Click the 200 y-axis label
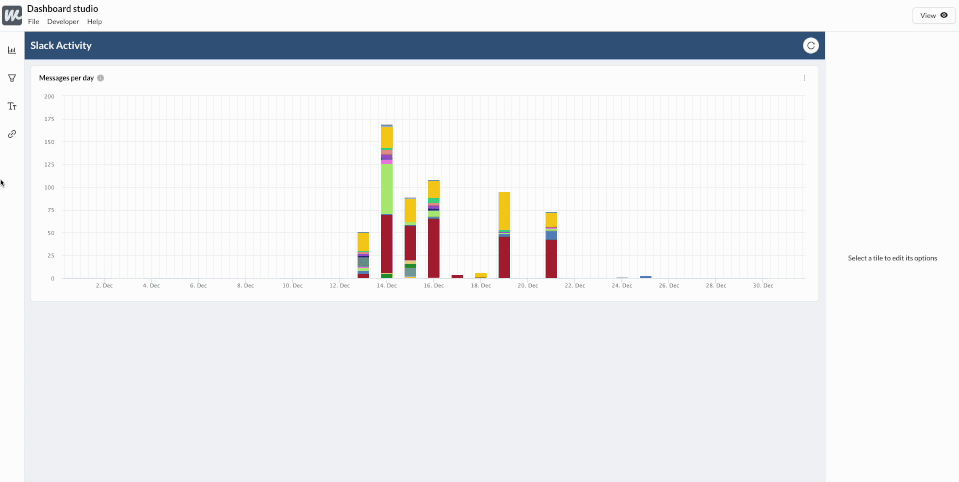 (x=49, y=97)
